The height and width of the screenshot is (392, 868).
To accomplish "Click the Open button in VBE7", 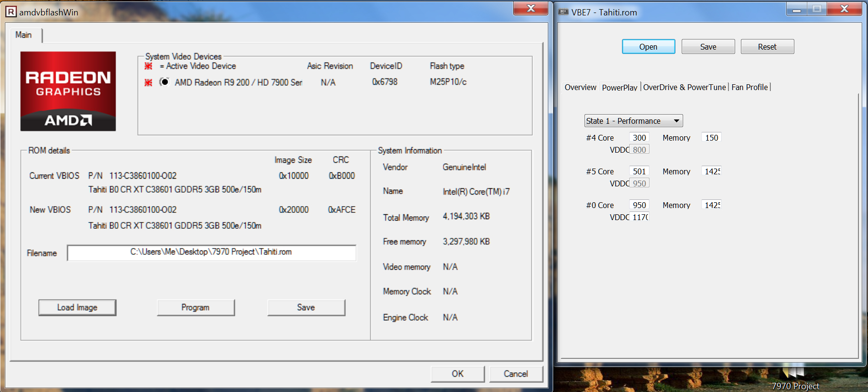I will pos(648,47).
